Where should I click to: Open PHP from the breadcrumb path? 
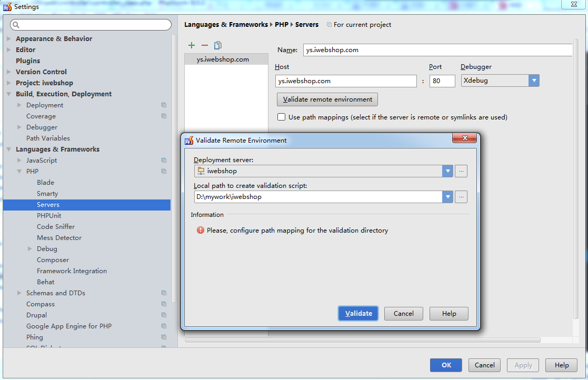pos(280,24)
